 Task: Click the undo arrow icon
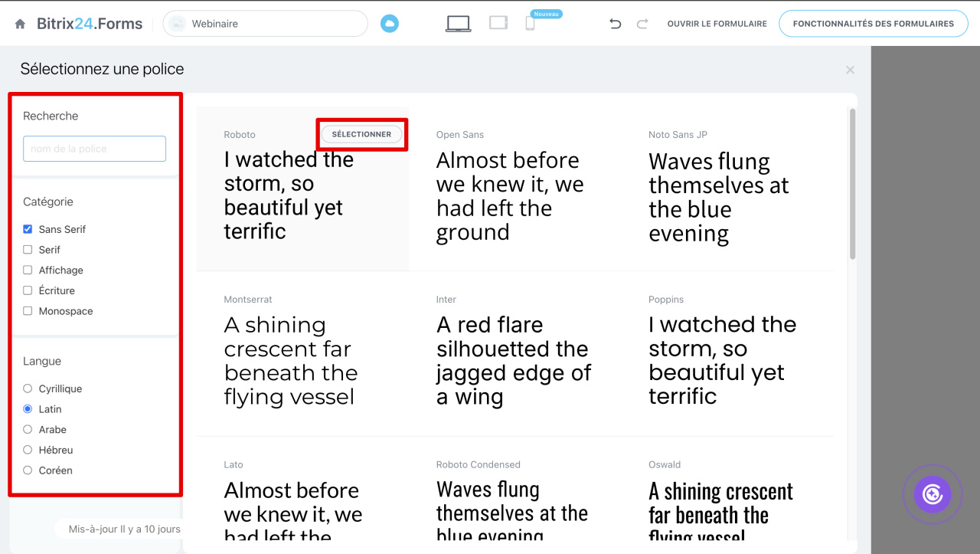[x=615, y=24]
